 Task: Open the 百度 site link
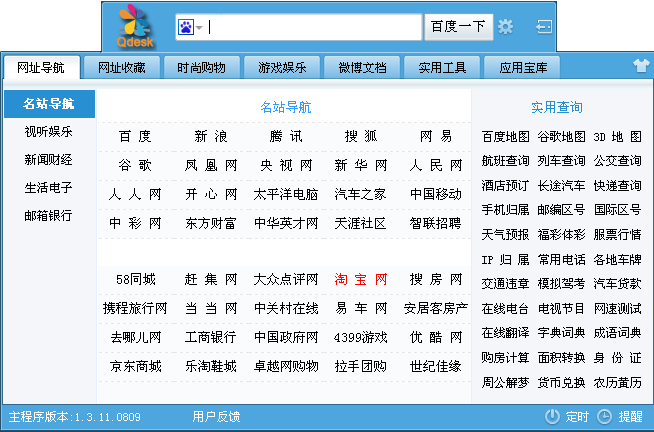(x=135, y=136)
